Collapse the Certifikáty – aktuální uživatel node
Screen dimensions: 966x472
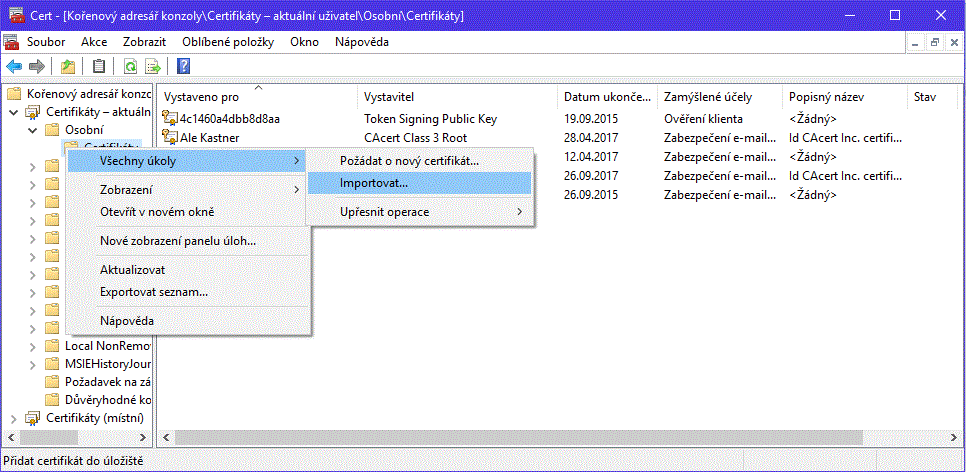(13, 112)
